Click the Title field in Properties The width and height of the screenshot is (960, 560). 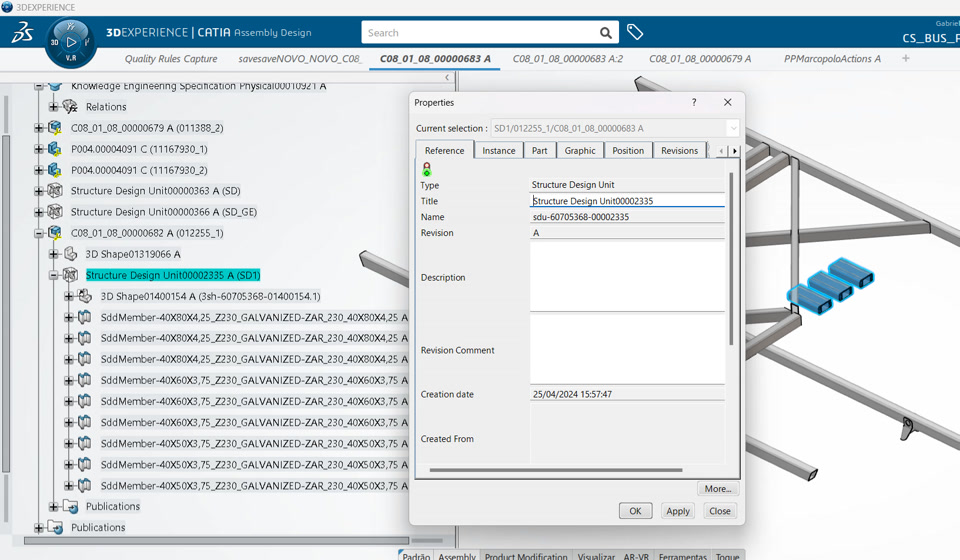pyautogui.click(x=627, y=201)
